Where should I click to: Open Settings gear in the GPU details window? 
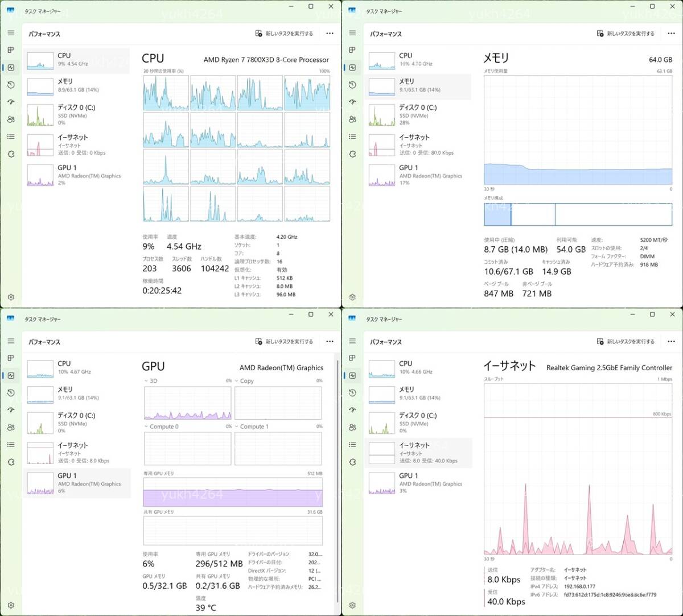click(x=11, y=605)
